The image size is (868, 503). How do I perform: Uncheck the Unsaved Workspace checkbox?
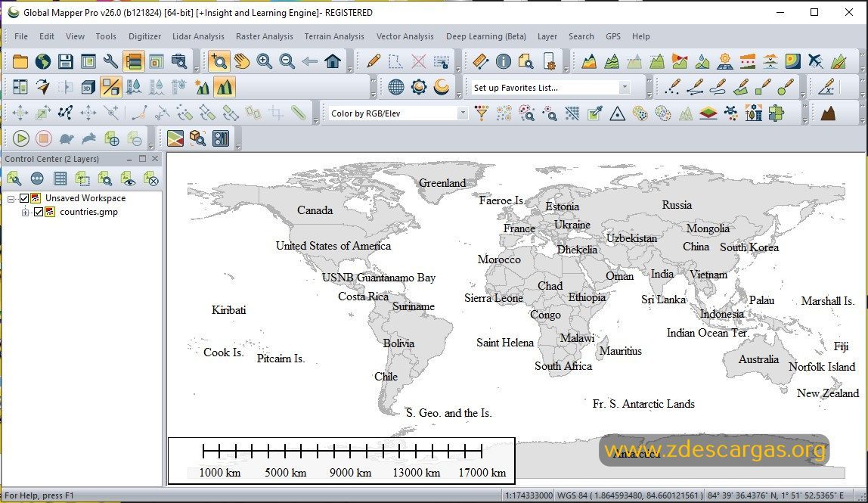[23, 198]
